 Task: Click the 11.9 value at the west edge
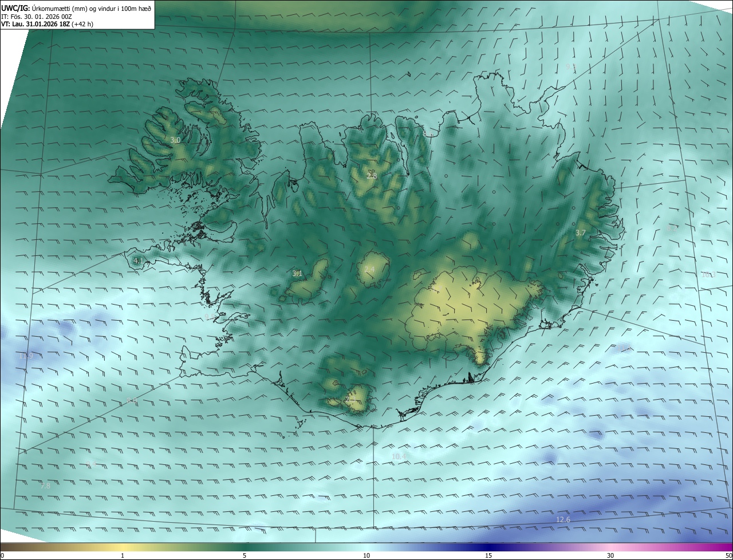[26, 356]
